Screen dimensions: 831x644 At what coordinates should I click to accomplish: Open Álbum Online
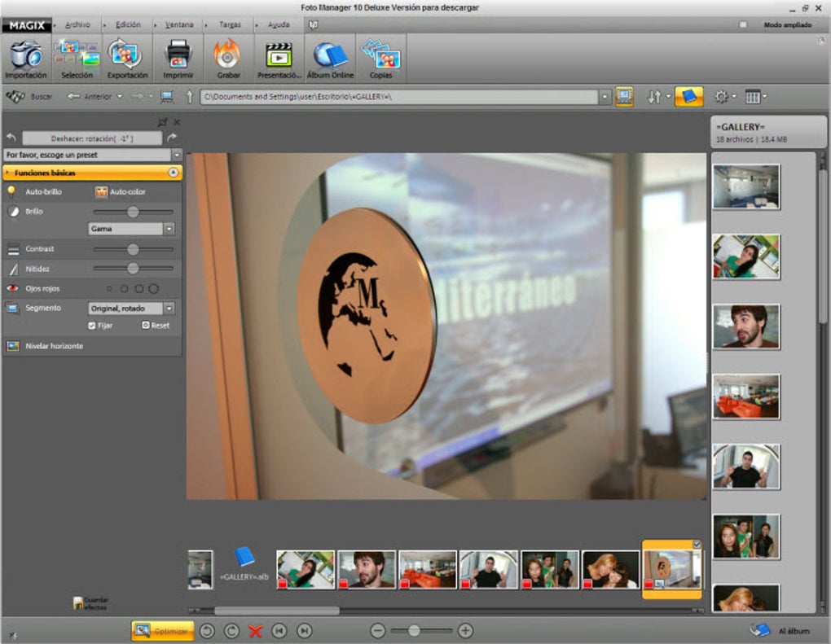tap(330, 59)
